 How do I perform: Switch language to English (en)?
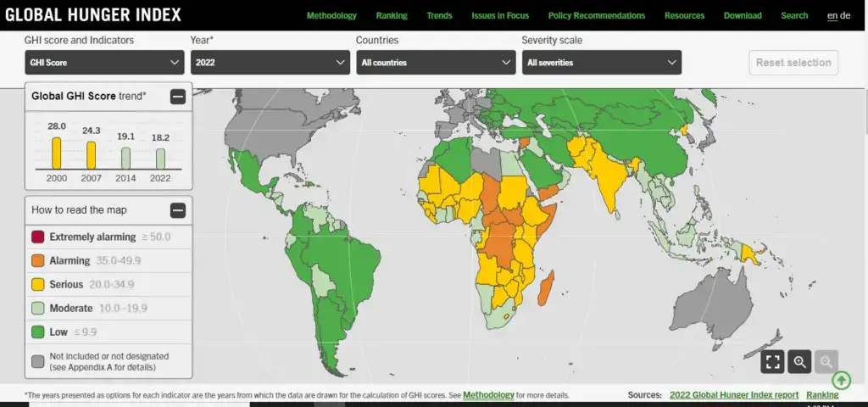[x=832, y=15]
